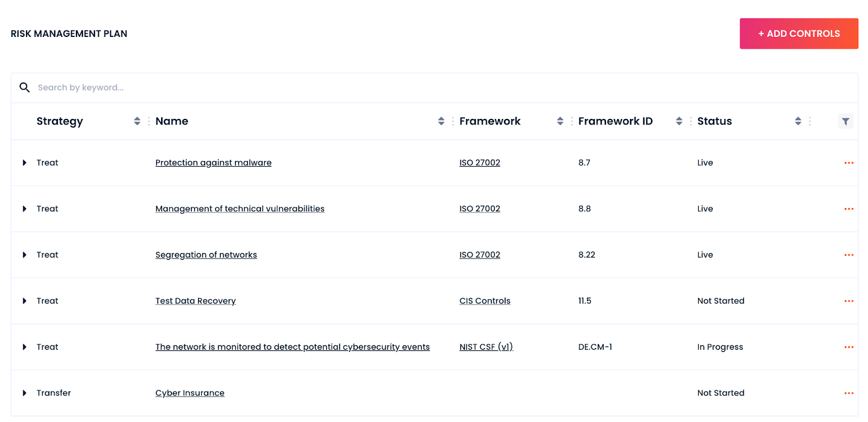Expand Management of technical vulnerabilities row
The height and width of the screenshot is (422, 868).
click(24, 209)
